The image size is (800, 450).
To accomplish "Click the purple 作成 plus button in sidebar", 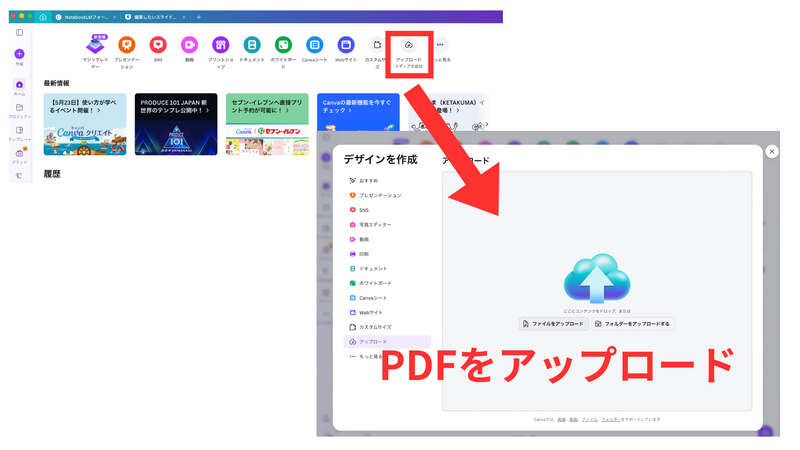I will click(x=19, y=54).
